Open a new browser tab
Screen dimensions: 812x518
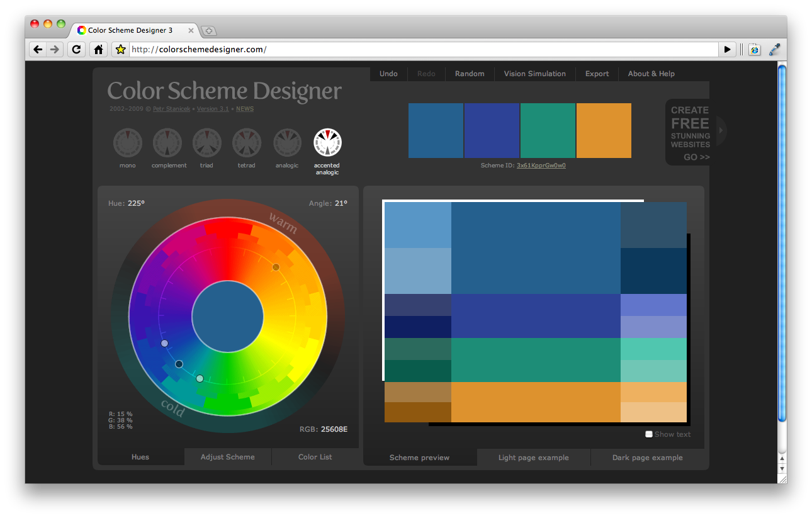pyautogui.click(x=209, y=30)
